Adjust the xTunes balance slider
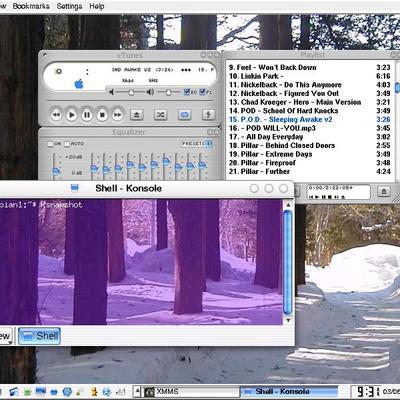The image size is (400, 400). (x=168, y=92)
